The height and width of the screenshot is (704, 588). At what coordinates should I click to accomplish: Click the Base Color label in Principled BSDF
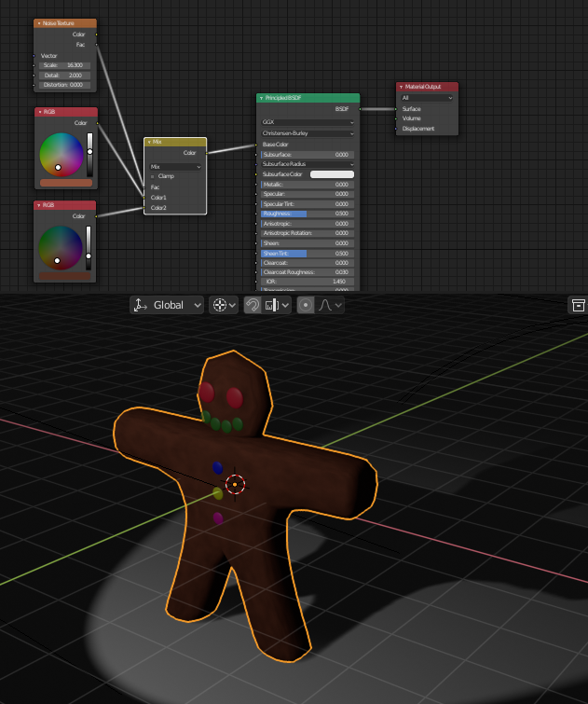pyautogui.click(x=275, y=145)
